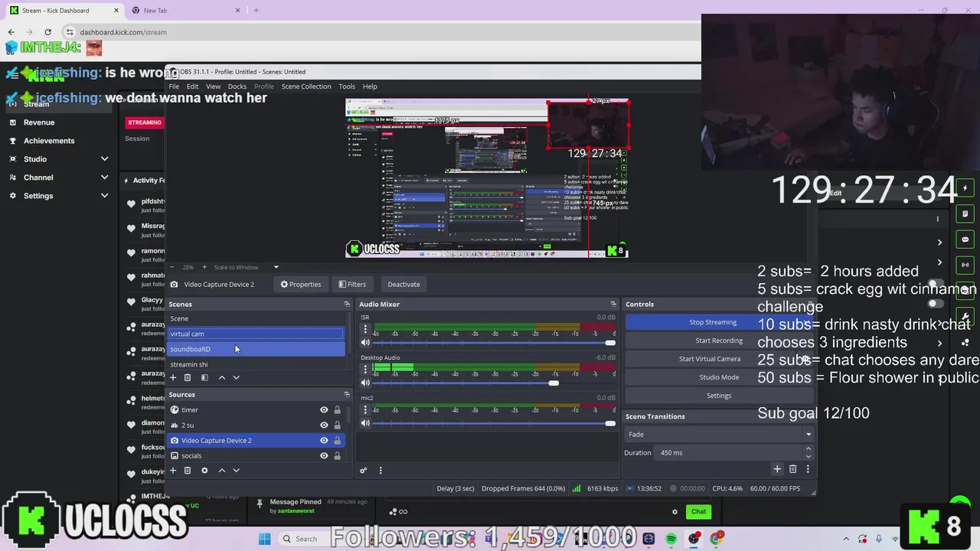
Task: Toggle visibility of socials source
Action: [x=324, y=456]
